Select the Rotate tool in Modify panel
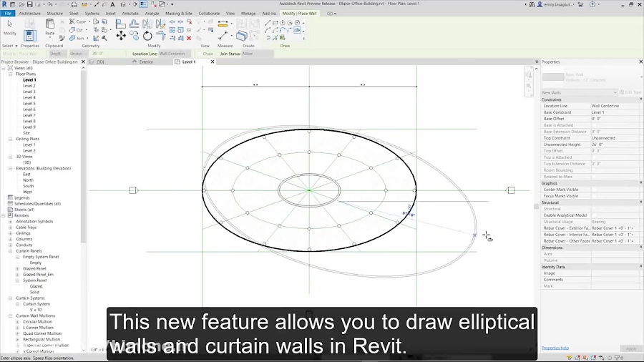 [147, 36]
